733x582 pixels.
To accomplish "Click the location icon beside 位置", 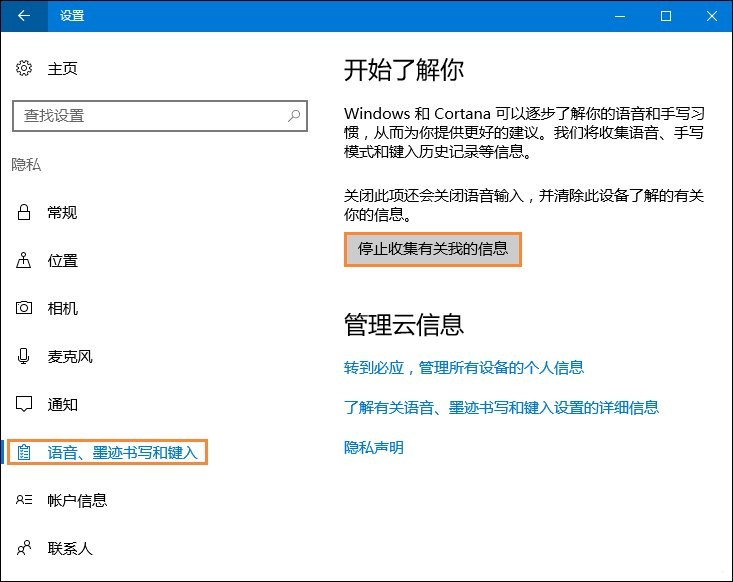I will (x=24, y=260).
